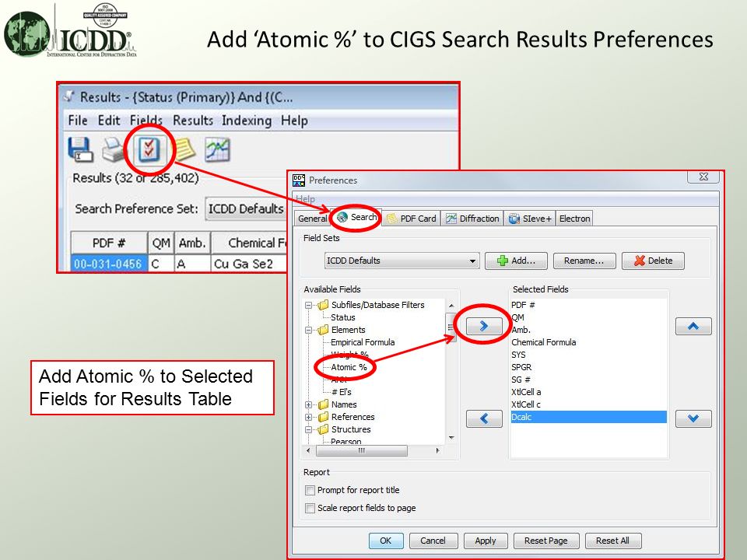This screenshot has width=747, height=560.
Task: Click the 00-031-0456 cell in Results table
Action: click(108, 264)
